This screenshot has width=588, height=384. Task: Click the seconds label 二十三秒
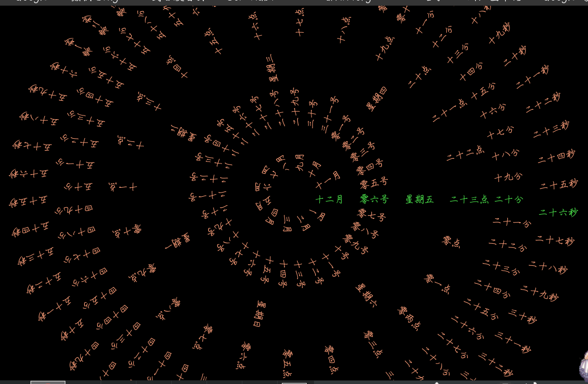pyautogui.click(x=551, y=130)
